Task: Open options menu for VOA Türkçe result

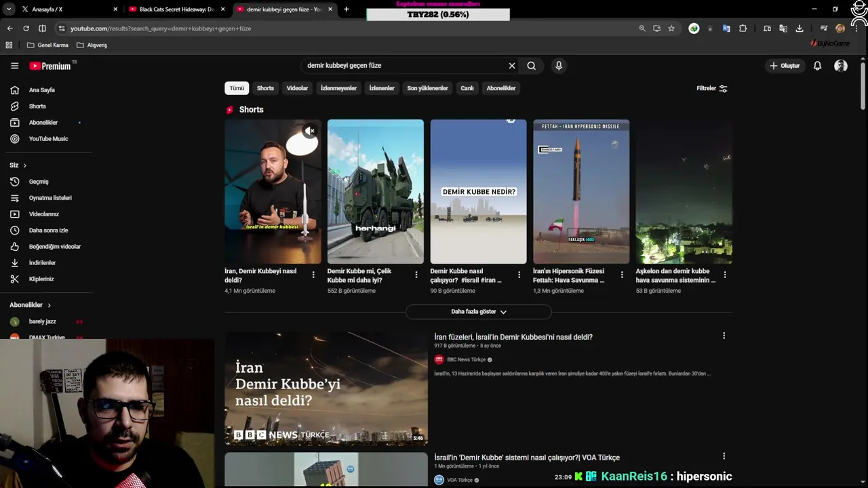Action: 724,456
